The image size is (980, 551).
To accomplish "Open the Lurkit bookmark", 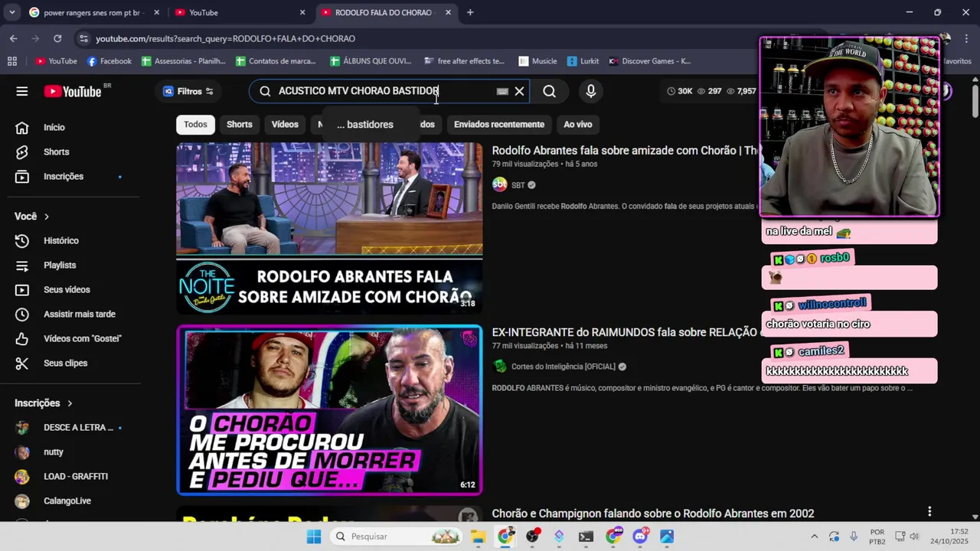I will point(583,61).
